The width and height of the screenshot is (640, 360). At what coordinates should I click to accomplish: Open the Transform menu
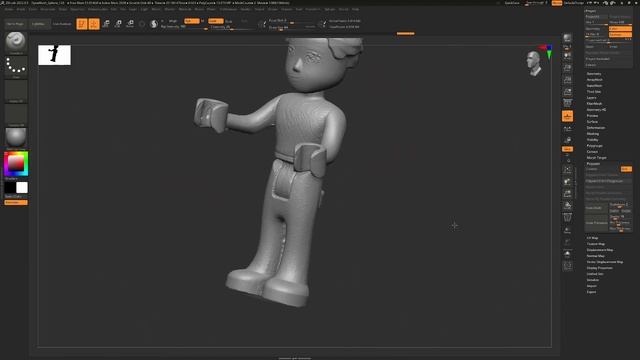point(313,9)
